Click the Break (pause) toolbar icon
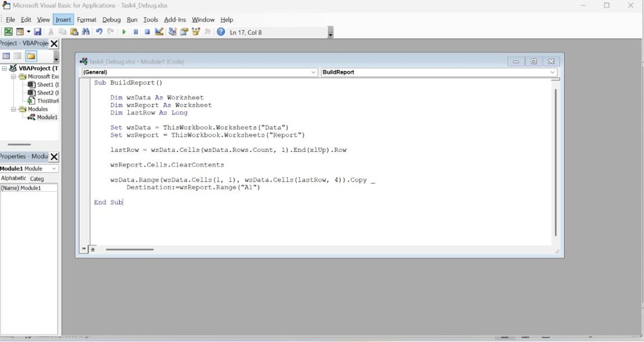 tap(136, 32)
